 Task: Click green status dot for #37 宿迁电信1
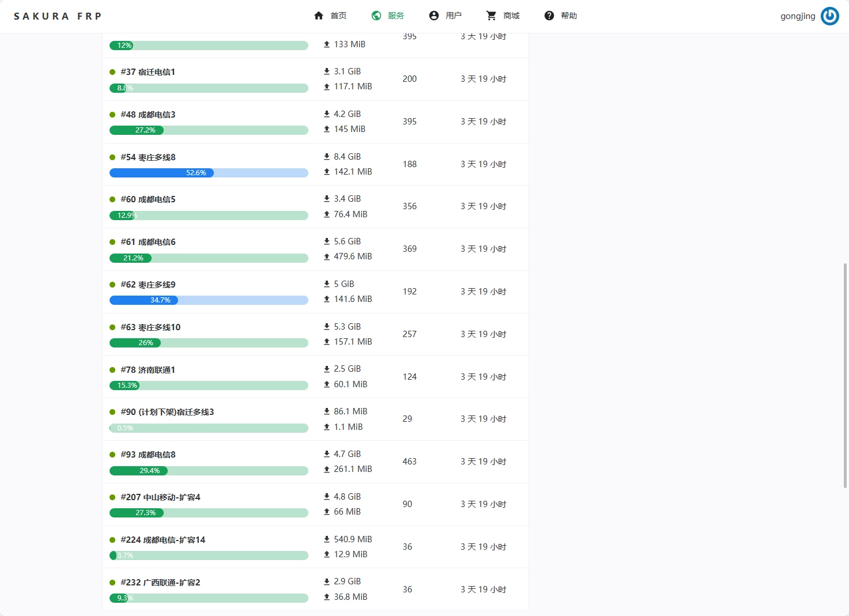click(112, 72)
